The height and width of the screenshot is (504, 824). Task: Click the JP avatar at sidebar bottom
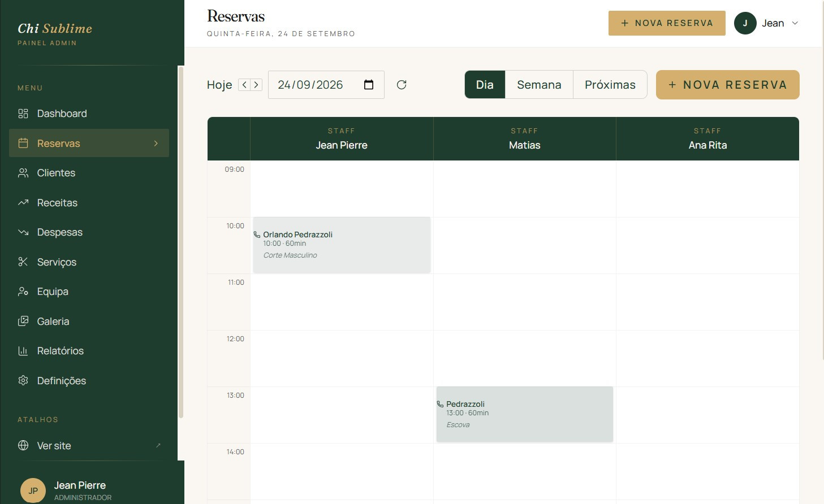(33, 490)
